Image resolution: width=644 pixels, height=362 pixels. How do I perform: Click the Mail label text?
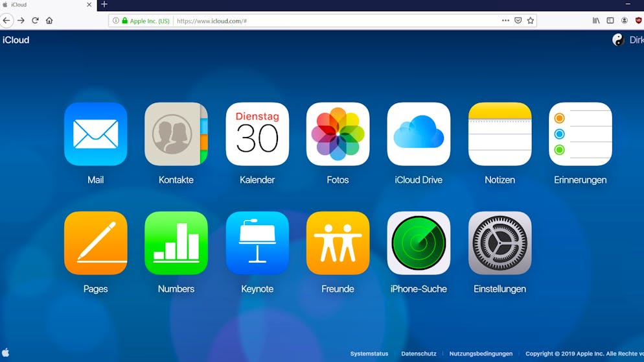[x=96, y=180]
